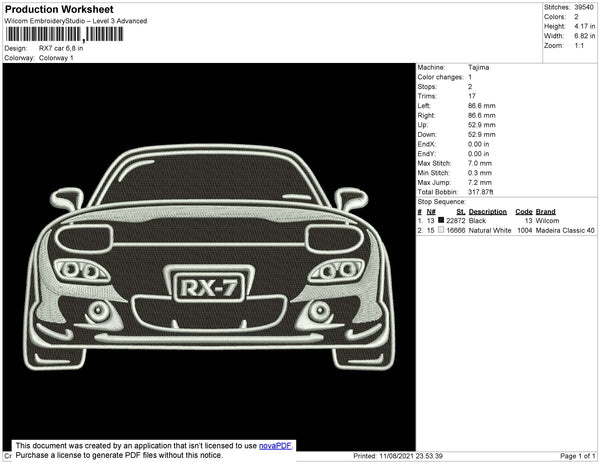Select the Left value 86.6 mm
The height and width of the screenshot is (464, 600).
point(482,106)
